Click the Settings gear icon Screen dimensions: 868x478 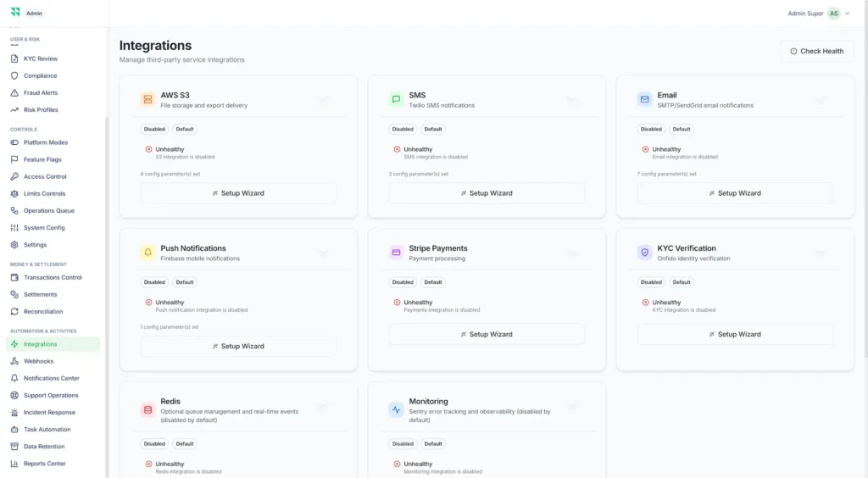click(x=14, y=245)
